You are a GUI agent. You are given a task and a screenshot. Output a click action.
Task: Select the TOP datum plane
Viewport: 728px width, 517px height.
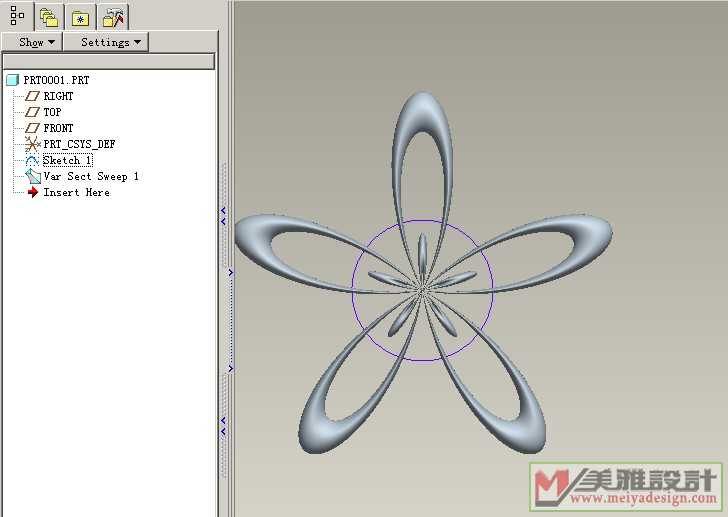click(x=52, y=112)
